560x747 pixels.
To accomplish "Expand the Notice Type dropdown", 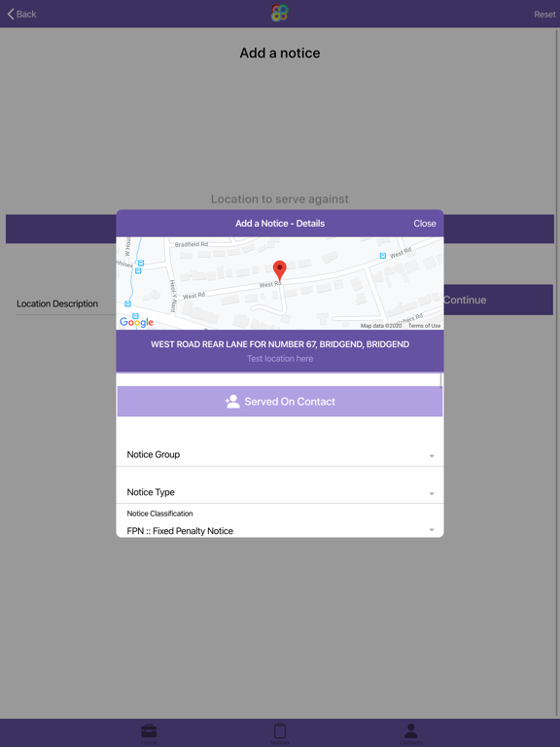I will point(280,492).
